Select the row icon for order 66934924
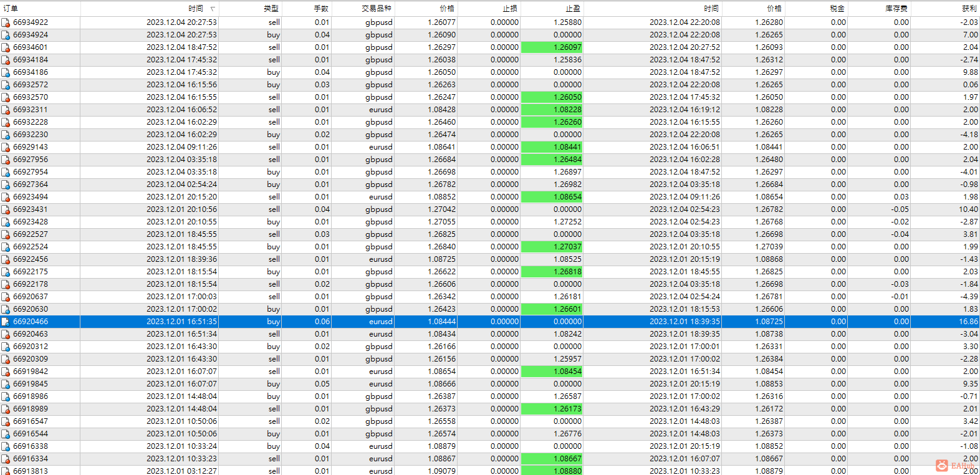Screen dimensions: 980x475 point(6,35)
